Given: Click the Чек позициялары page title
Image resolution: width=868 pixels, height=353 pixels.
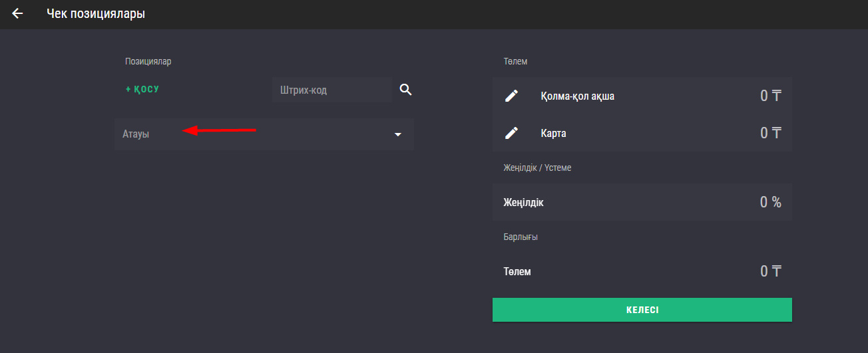Looking at the screenshot, I should (96, 13).
